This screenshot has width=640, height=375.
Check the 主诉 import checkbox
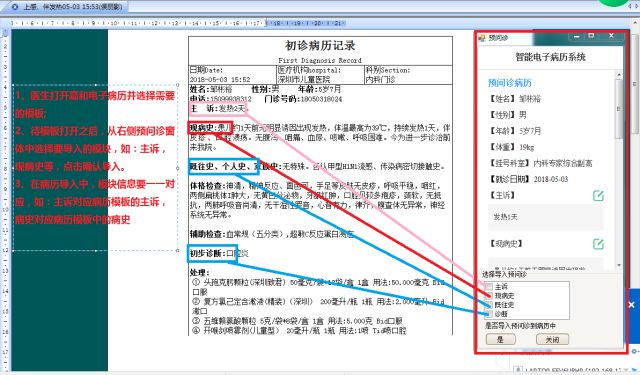click(489, 287)
